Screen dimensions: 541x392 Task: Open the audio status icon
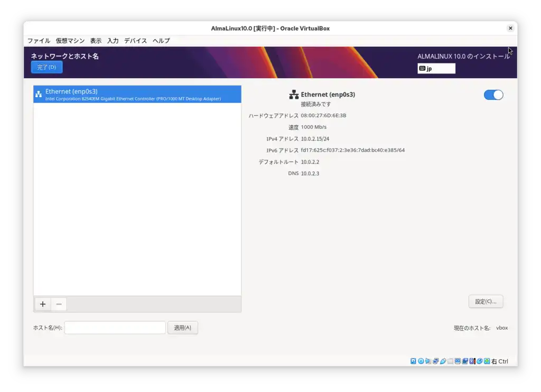428,361
